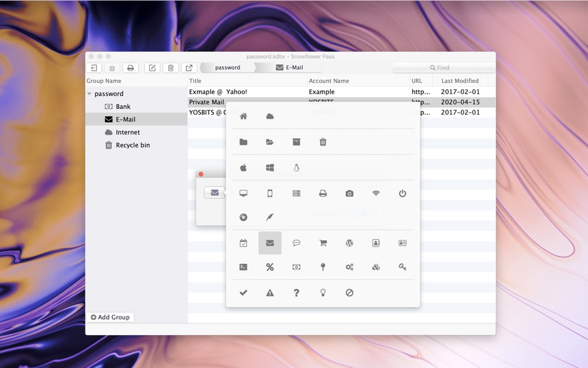Choose the chat bubble icon

point(296,243)
